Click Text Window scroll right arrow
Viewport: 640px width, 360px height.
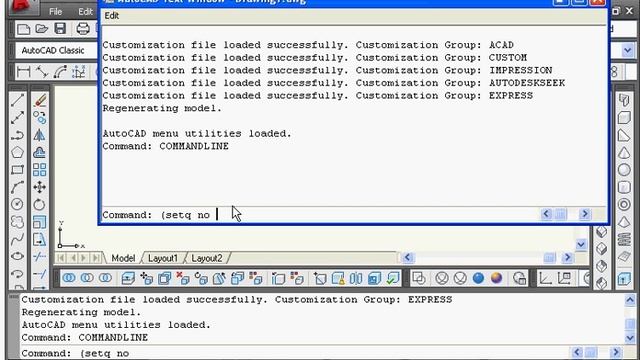tap(584, 214)
